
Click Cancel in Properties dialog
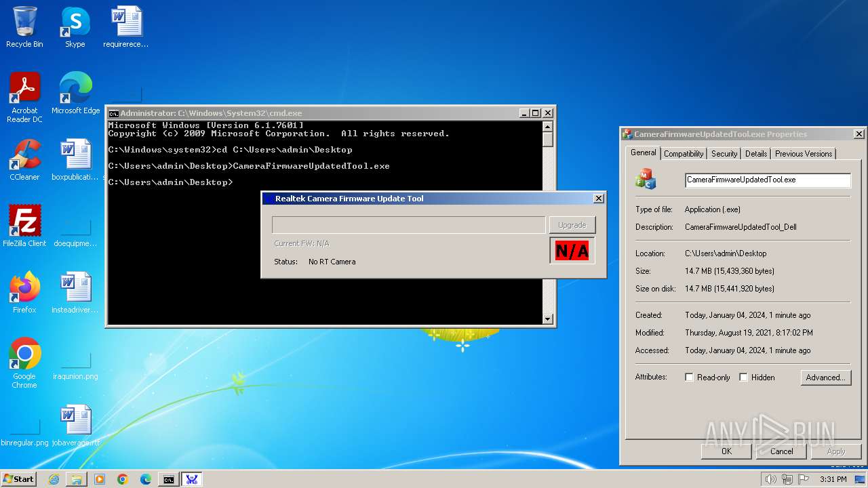tap(781, 451)
